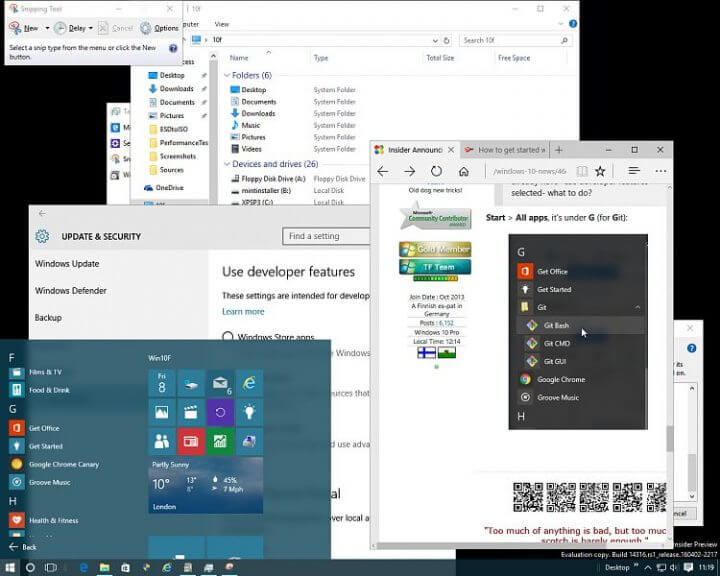The width and height of the screenshot is (720, 576).
Task: Open the Delay dropdown in Snipping Tool
Action: [x=90, y=28]
